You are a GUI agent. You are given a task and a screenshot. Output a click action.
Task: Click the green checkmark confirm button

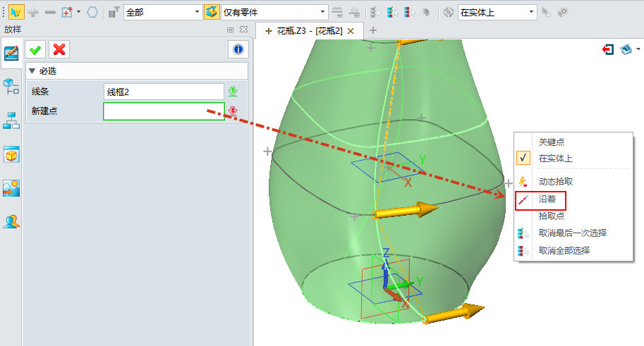coord(34,49)
